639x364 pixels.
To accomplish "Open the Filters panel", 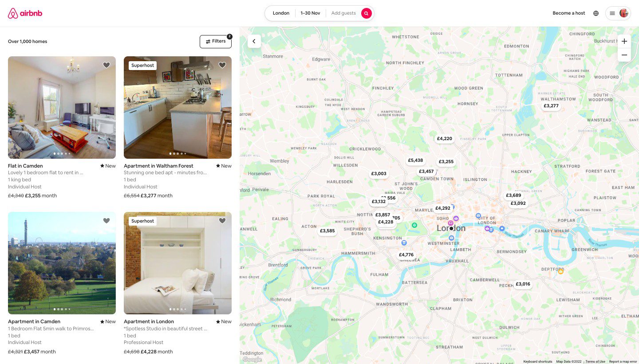I will 216,41.
